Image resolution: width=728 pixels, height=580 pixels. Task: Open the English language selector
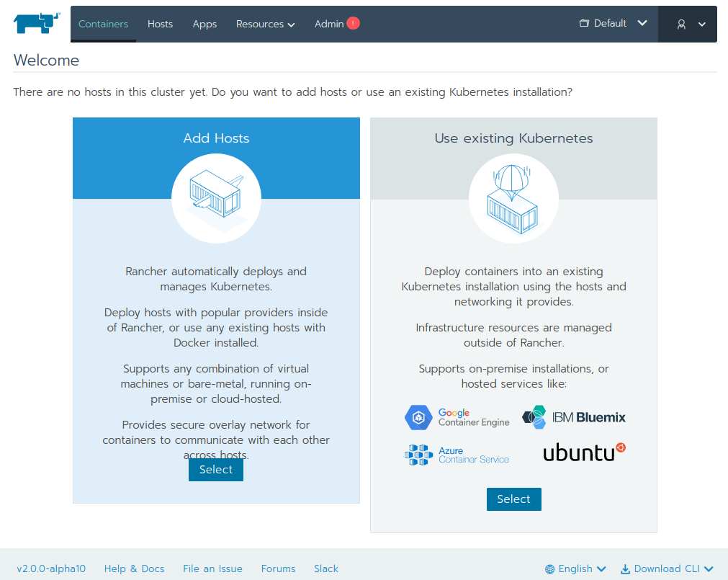point(575,568)
